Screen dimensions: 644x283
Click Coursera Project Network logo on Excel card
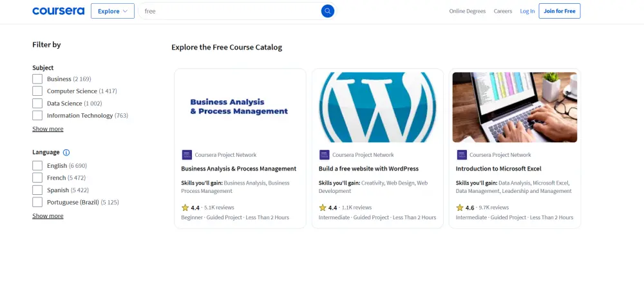pos(462,154)
